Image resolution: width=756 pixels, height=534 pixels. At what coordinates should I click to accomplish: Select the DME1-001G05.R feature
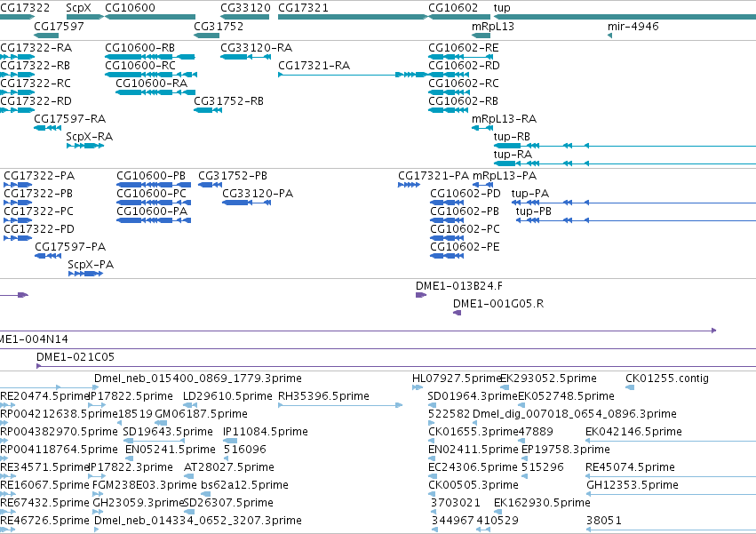click(x=458, y=313)
